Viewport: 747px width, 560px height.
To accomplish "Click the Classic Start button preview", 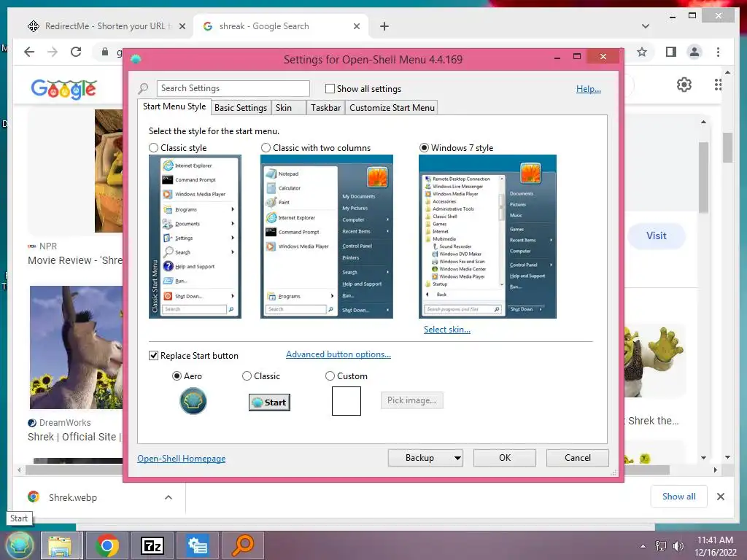I will [x=270, y=402].
